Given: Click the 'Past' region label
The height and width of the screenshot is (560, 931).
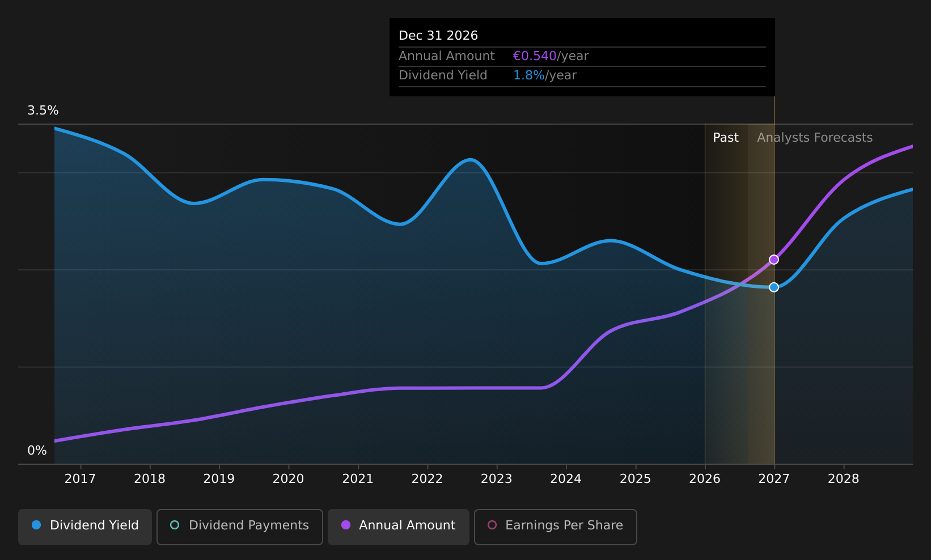Looking at the screenshot, I should (726, 138).
